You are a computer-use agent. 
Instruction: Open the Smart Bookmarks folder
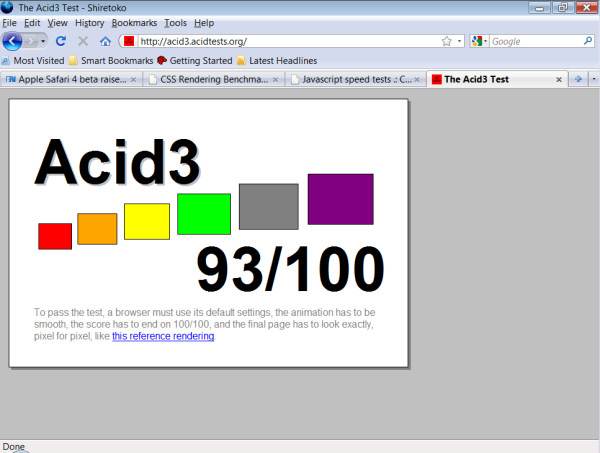coord(111,60)
